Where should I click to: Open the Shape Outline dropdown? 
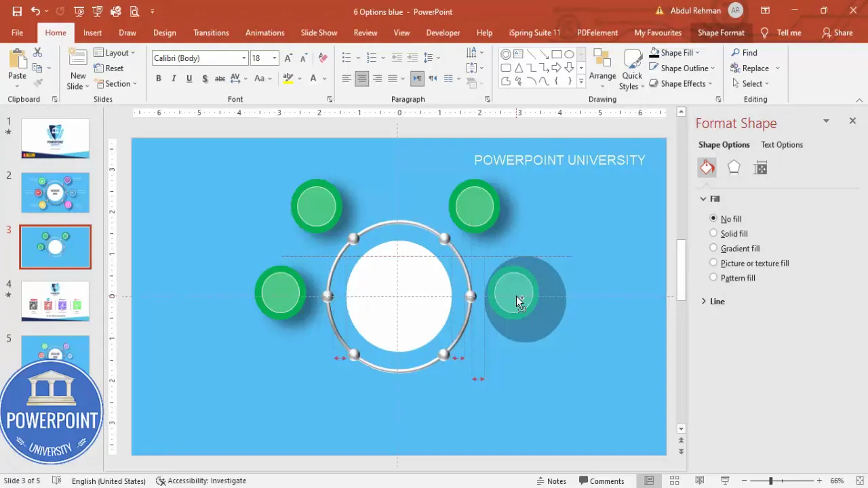point(682,68)
